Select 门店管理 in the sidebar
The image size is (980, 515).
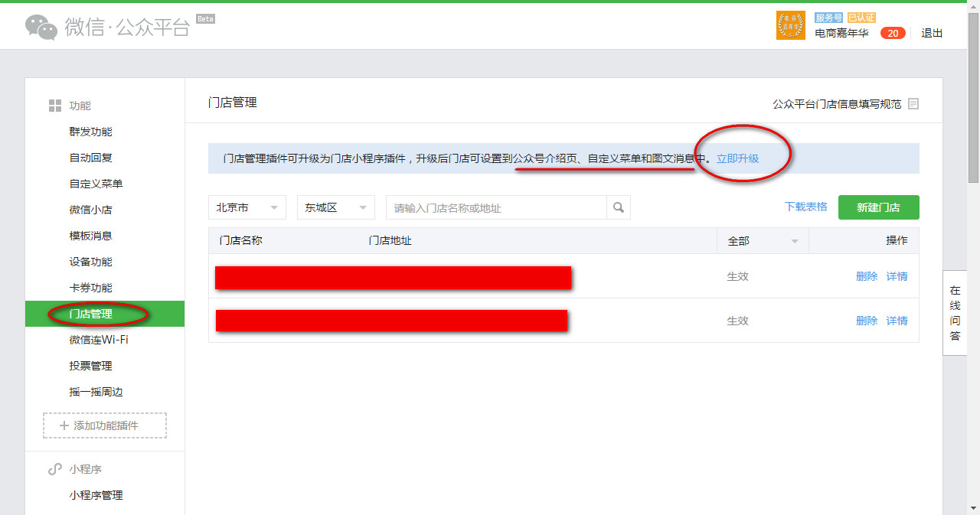105,314
